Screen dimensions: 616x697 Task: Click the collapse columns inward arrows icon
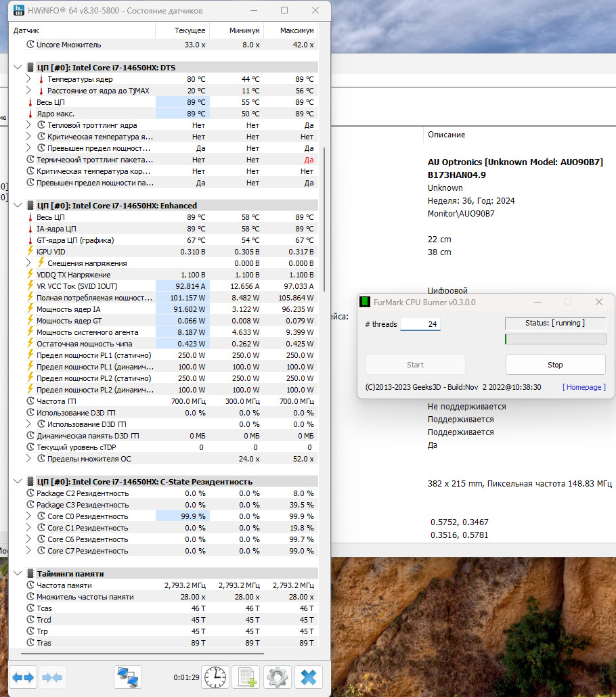point(52,677)
